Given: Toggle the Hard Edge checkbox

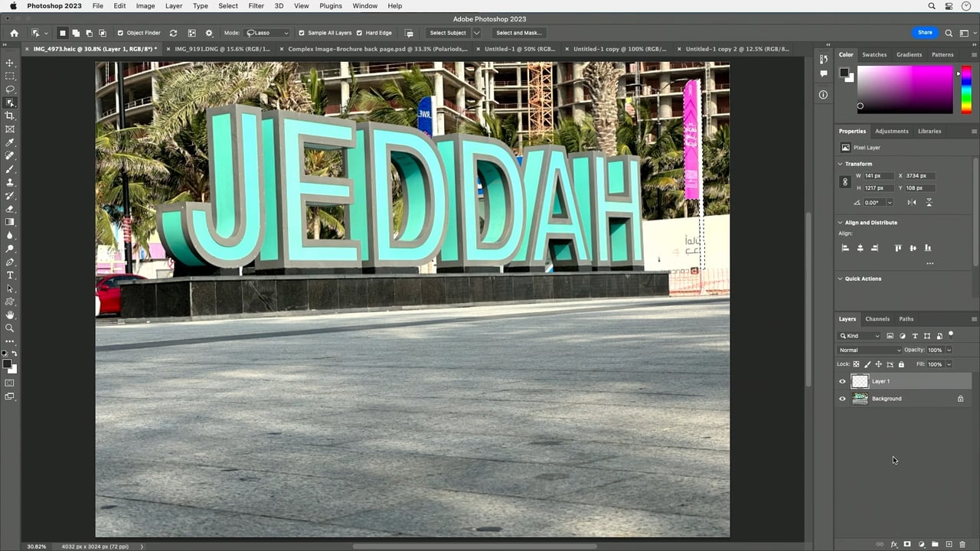Looking at the screenshot, I should (359, 33).
